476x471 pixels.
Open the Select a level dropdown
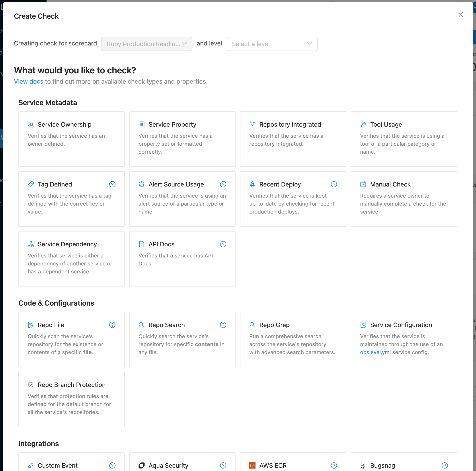(x=272, y=44)
